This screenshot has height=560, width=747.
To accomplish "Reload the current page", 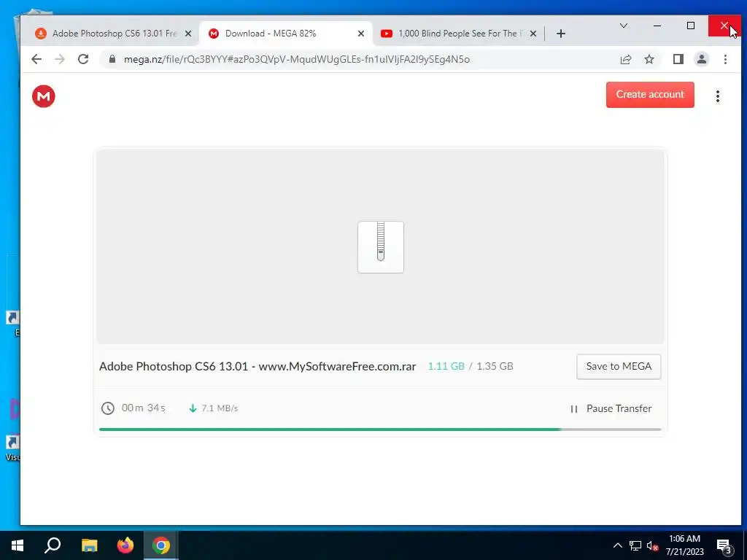I will coord(83,59).
